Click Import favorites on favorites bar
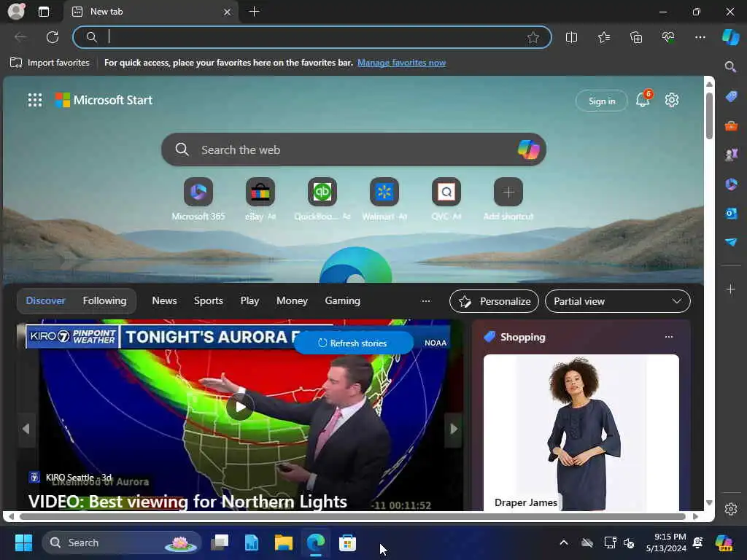The width and height of the screenshot is (747, 560). click(50, 63)
